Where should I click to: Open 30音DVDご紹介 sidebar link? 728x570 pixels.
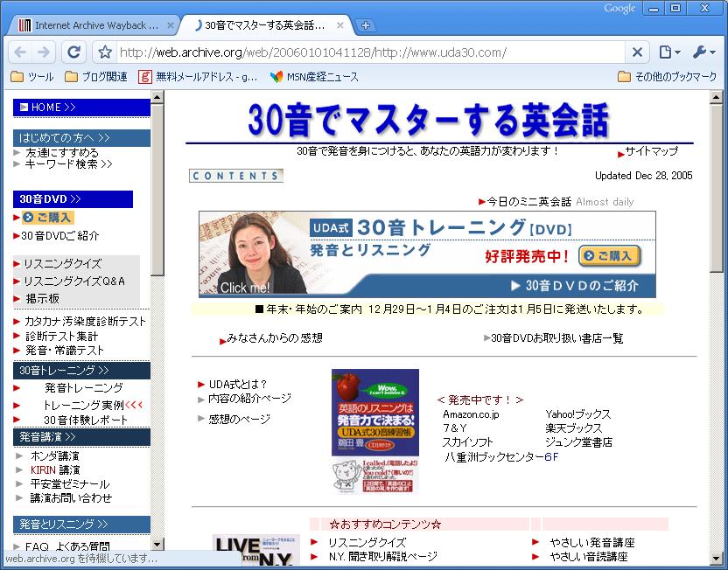pyautogui.click(x=59, y=236)
